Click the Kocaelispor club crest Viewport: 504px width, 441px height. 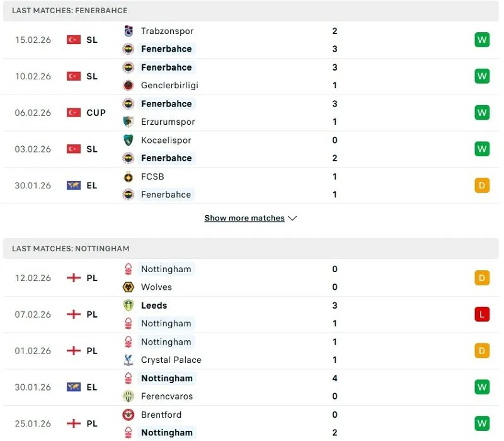(128, 140)
